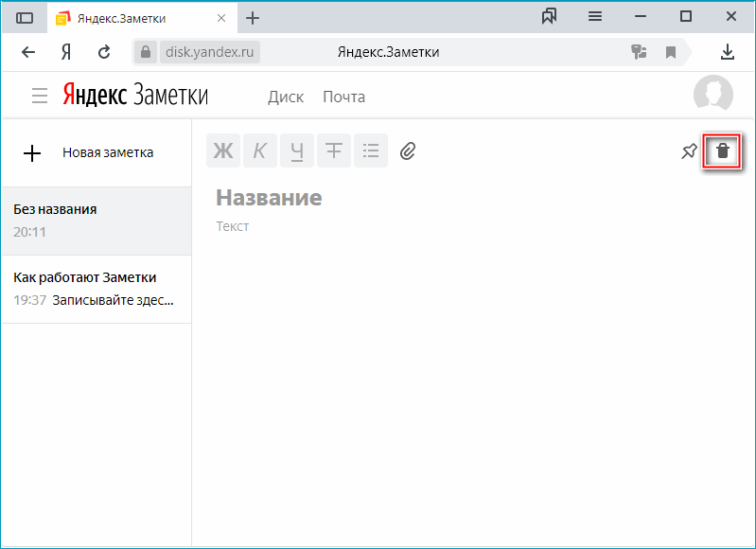Open the user profile avatar
The width and height of the screenshot is (756, 549).
pyautogui.click(x=712, y=95)
